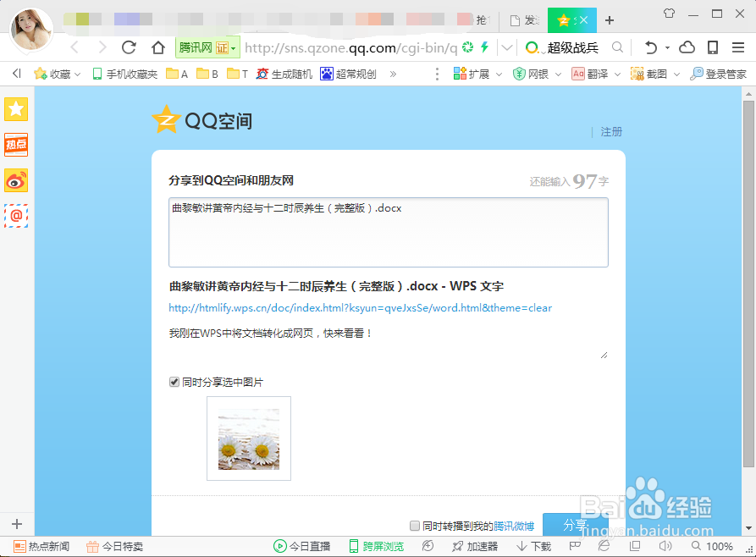Open 生成随机 bookmark

pyautogui.click(x=284, y=74)
